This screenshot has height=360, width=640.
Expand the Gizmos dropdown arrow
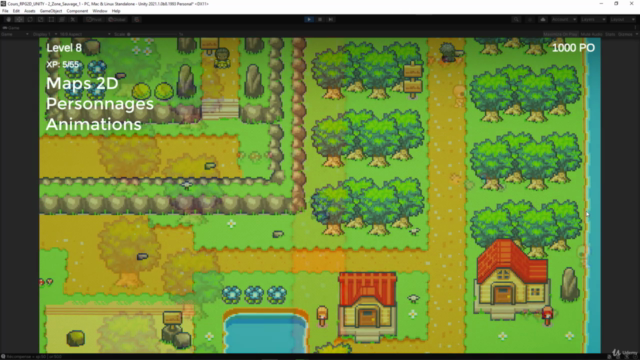(636, 34)
